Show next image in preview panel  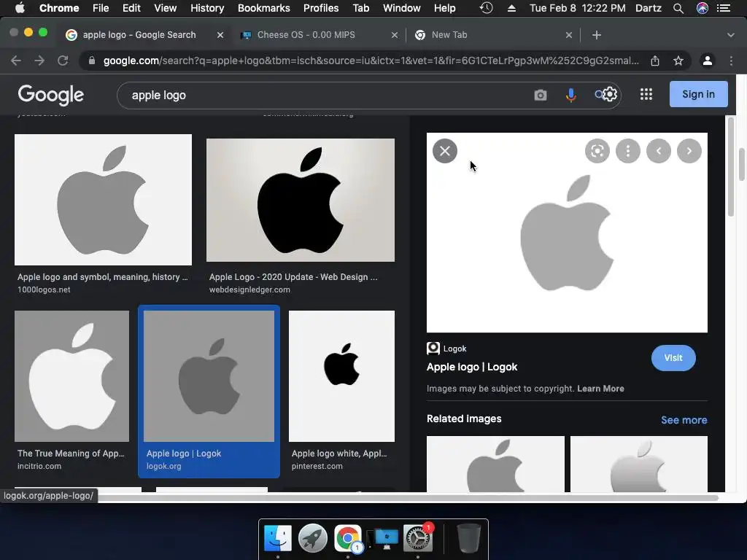689,151
